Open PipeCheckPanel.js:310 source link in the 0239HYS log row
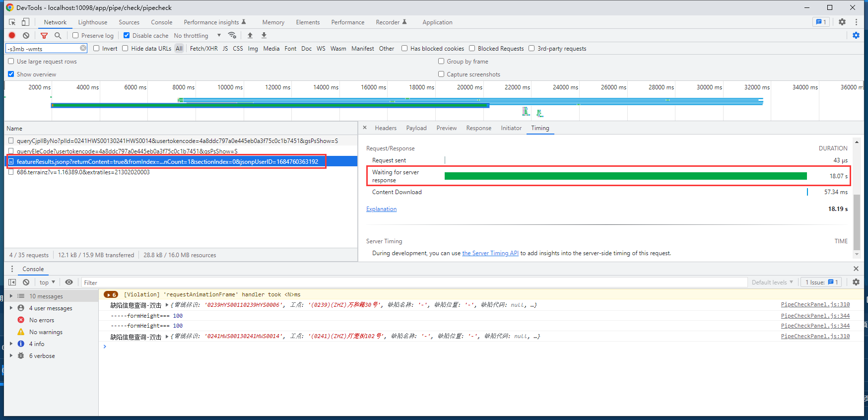This screenshot has height=420, width=868. click(x=815, y=304)
